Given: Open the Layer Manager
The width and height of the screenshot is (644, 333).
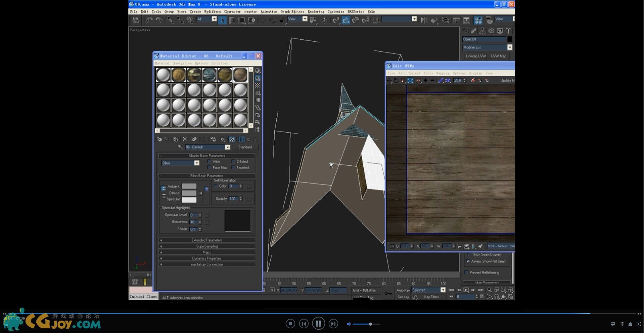Looking at the screenshot, I should pos(445,20).
